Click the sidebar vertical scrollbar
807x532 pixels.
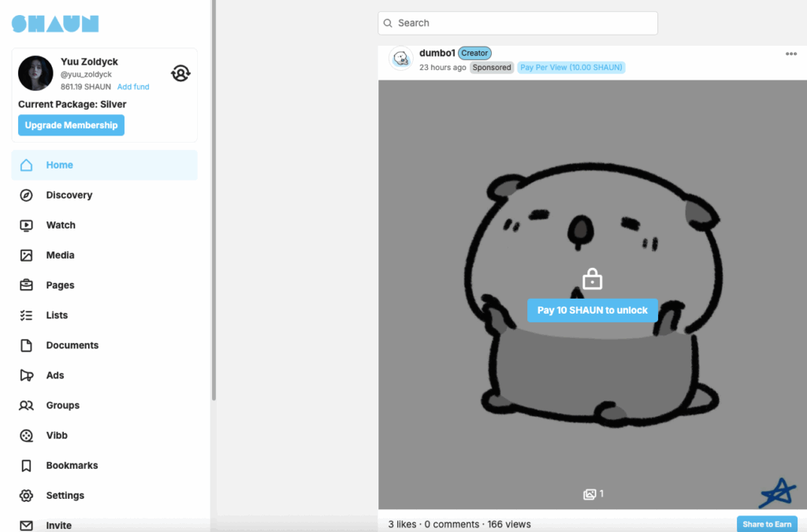click(x=214, y=199)
